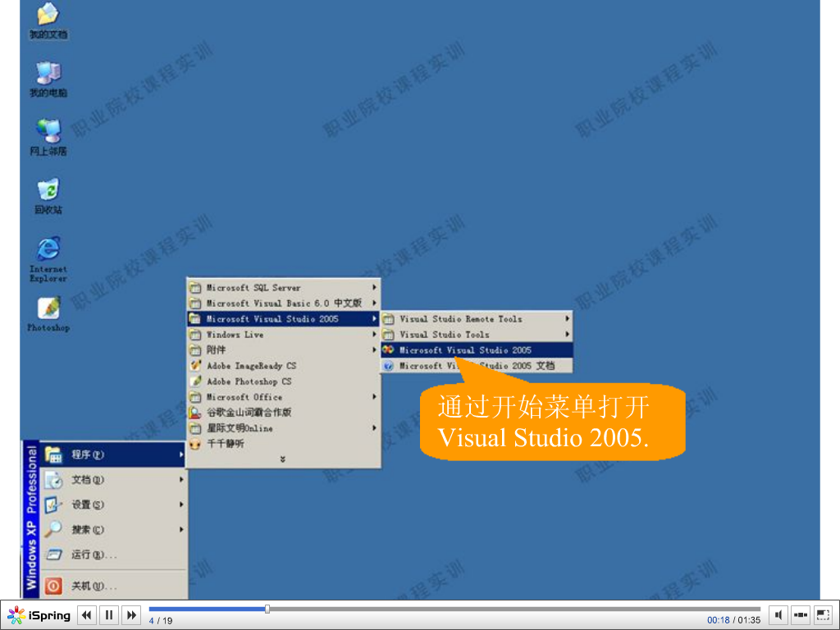Expand Visual Studio Tools submenu arrow
The image size is (840, 630).
pos(568,335)
